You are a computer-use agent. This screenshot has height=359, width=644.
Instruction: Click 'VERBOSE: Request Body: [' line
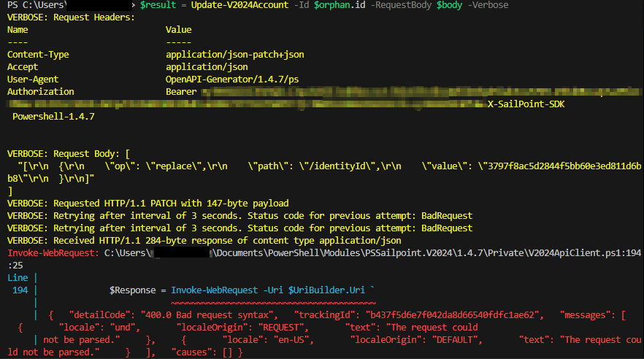(x=69, y=154)
